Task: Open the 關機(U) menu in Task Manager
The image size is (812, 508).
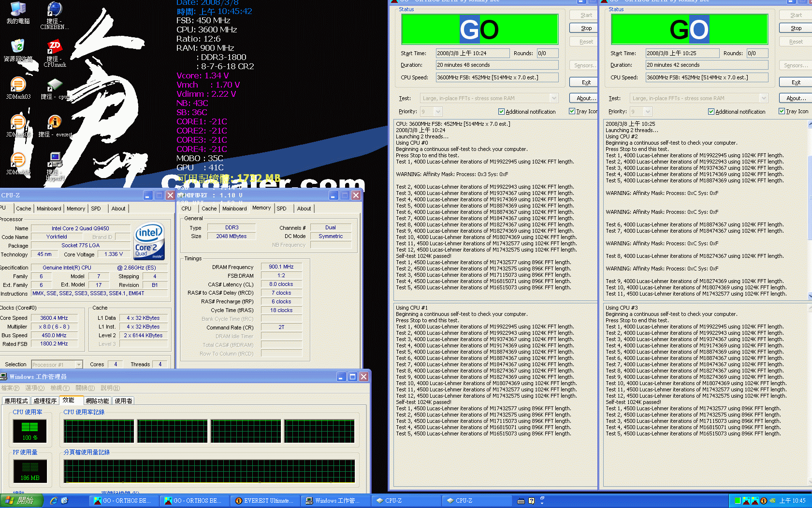Action: coord(85,388)
